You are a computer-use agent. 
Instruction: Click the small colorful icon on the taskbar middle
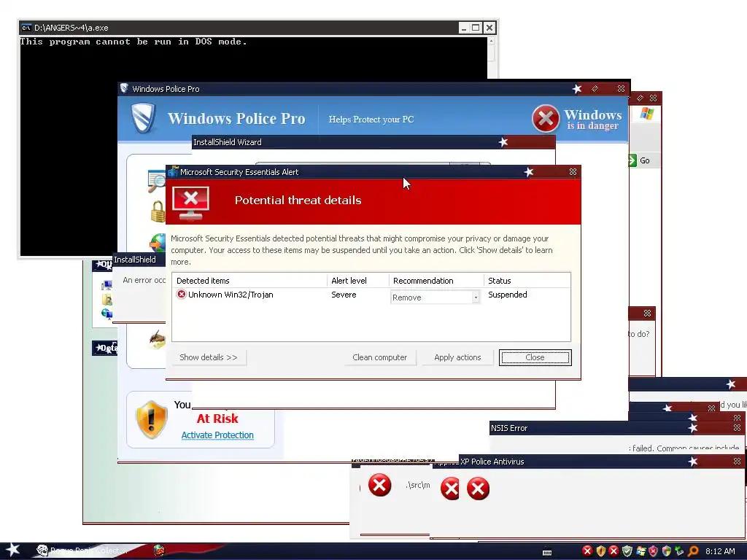tap(159, 551)
